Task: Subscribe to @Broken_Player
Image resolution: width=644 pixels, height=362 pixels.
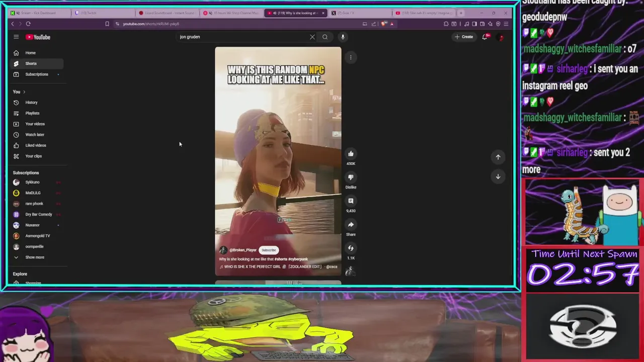Action: tap(269, 250)
